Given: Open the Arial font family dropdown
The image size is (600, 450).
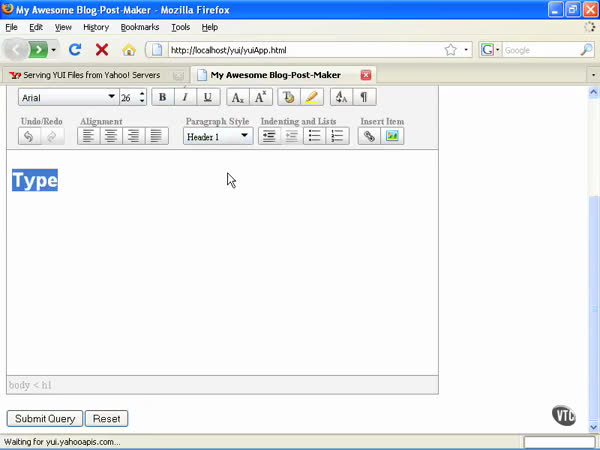Looking at the screenshot, I should click(68, 97).
